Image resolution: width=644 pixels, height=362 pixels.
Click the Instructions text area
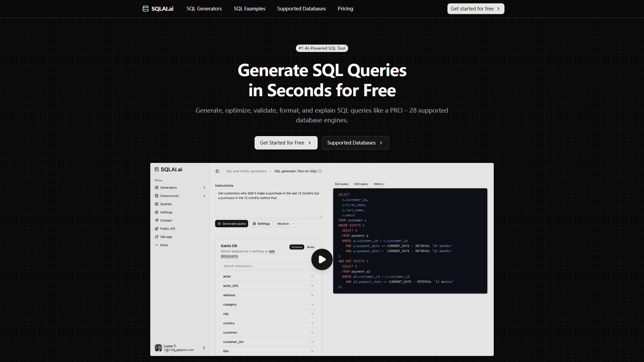pyautogui.click(x=268, y=203)
